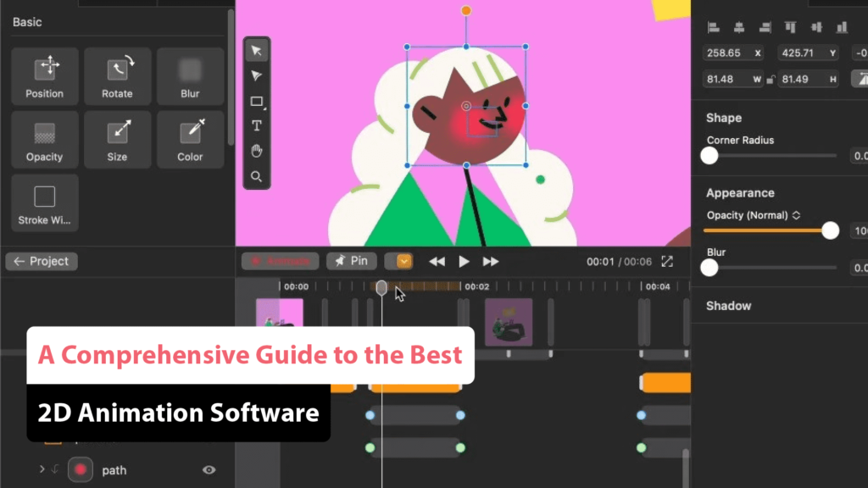
Task: Select the Stroke Width animation preset
Action: [x=44, y=203]
